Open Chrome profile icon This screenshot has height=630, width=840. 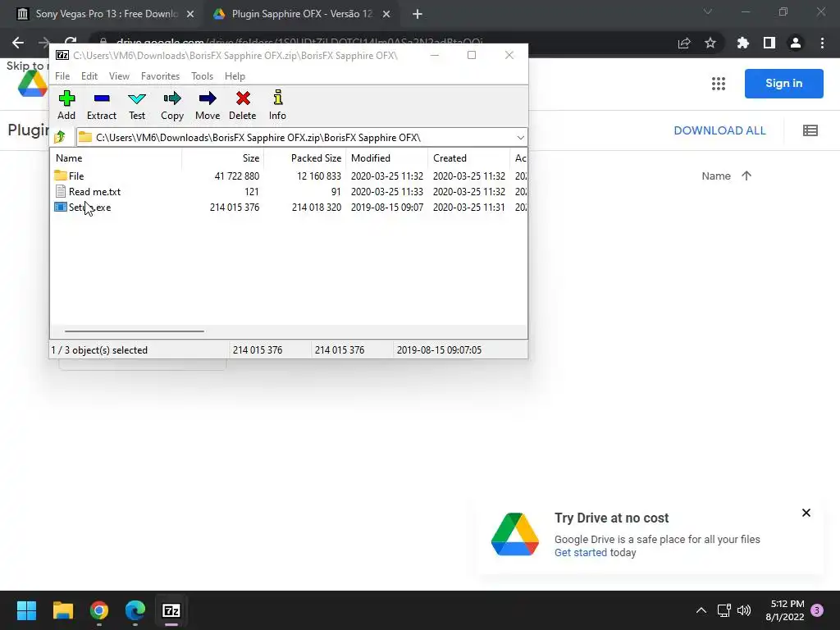pos(796,43)
